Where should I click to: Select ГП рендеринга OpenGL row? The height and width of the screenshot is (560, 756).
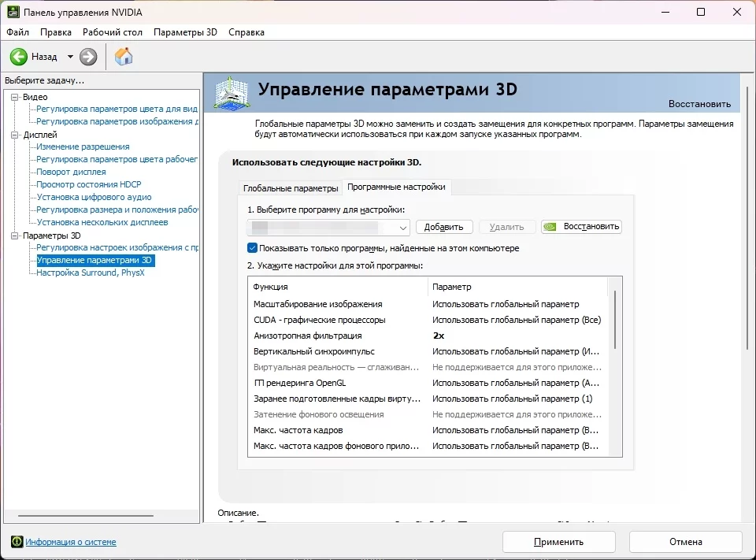pyautogui.click(x=428, y=383)
